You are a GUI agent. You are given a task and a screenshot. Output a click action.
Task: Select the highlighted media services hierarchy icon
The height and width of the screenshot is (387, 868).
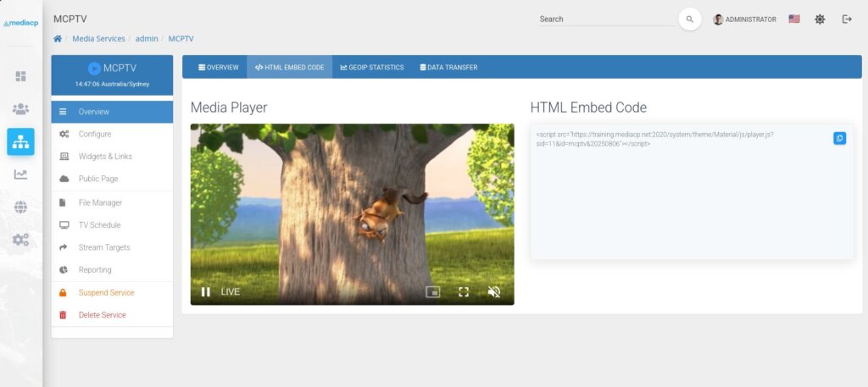(20, 141)
